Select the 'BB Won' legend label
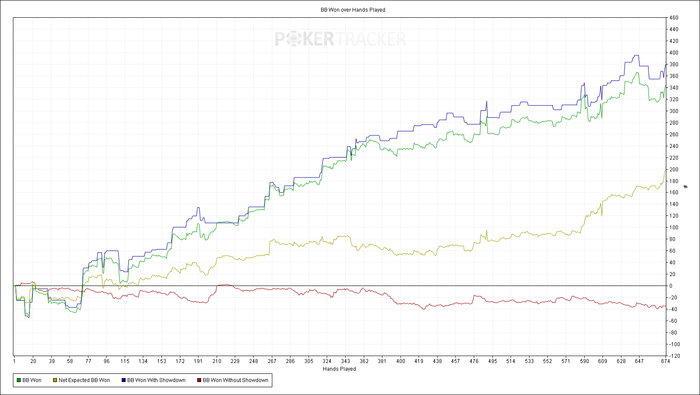Viewport: 700px width, 395px height. pos(32,380)
